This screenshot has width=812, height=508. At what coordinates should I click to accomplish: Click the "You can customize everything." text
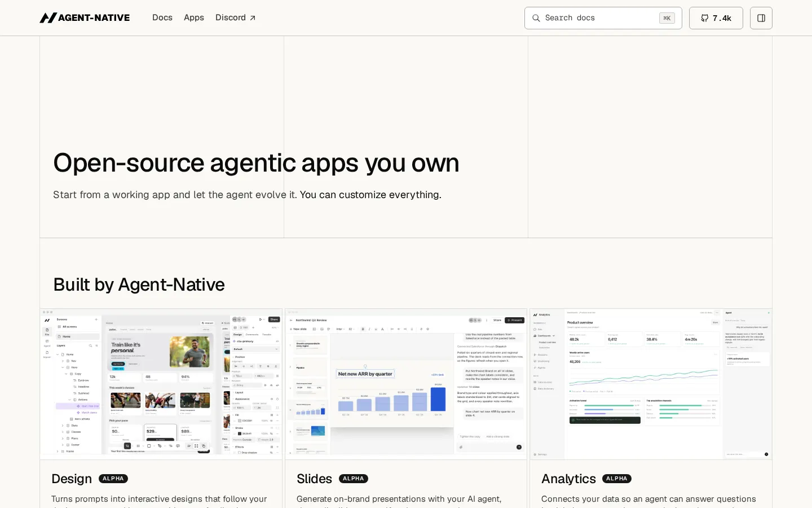(x=370, y=195)
